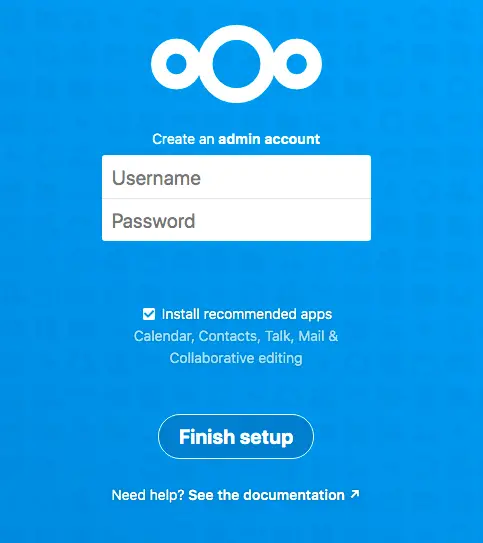Click the 'Create an admin account' heading
483x543 pixels.
click(236, 139)
